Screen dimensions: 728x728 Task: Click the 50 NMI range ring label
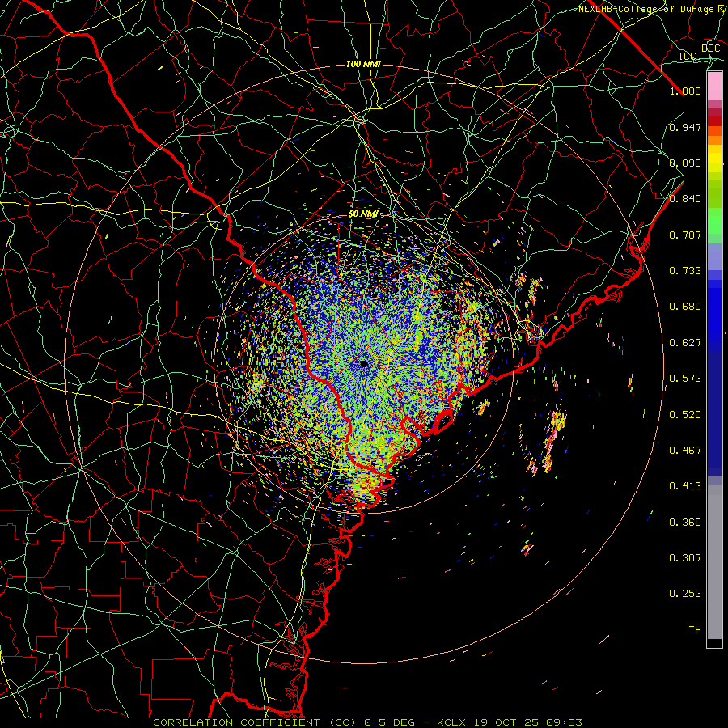363,214
